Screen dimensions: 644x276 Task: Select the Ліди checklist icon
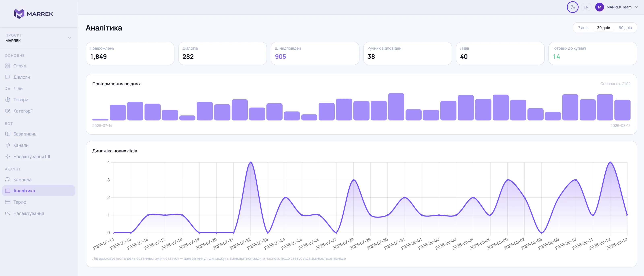(8, 88)
